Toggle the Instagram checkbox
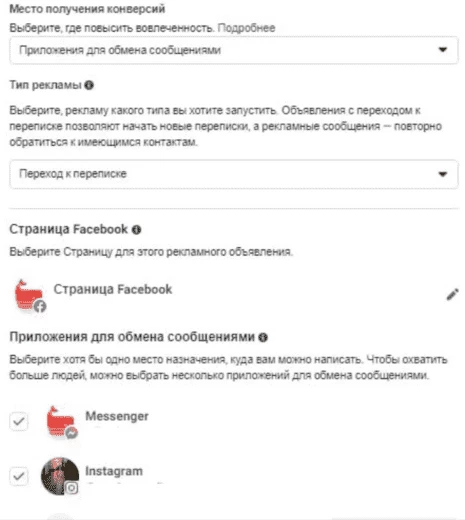This screenshot has height=520, width=465. click(x=19, y=476)
